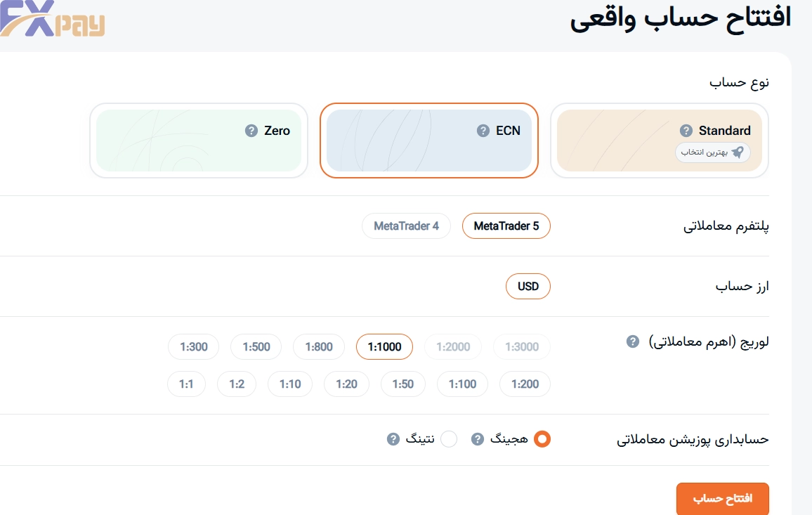Screen dimensions: 812x515
Task: Set leverage to 1:100
Action: pos(462,384)
